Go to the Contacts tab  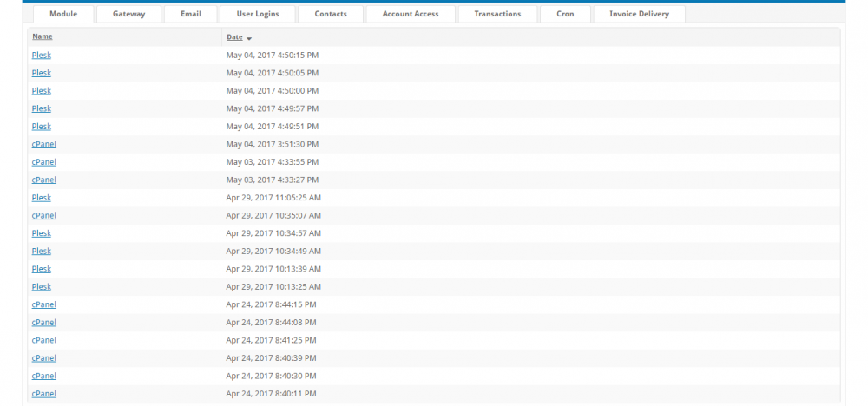pos(331,14)
